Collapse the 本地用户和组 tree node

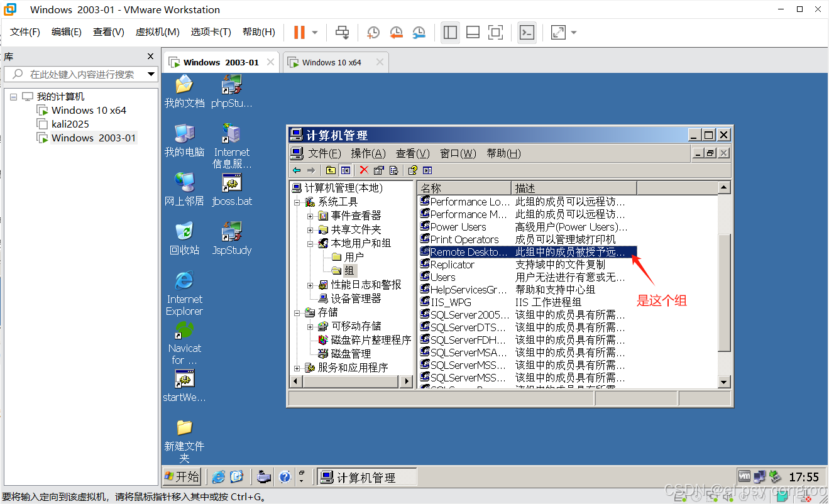310,243
